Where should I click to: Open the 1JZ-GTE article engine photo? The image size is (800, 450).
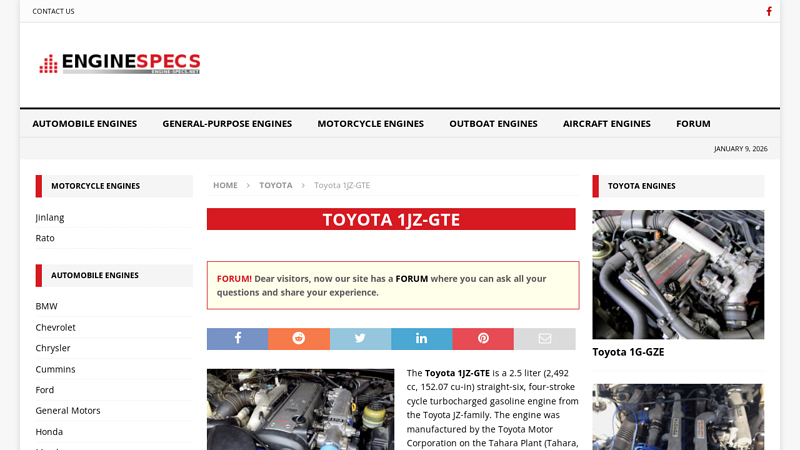pos(301,409)
